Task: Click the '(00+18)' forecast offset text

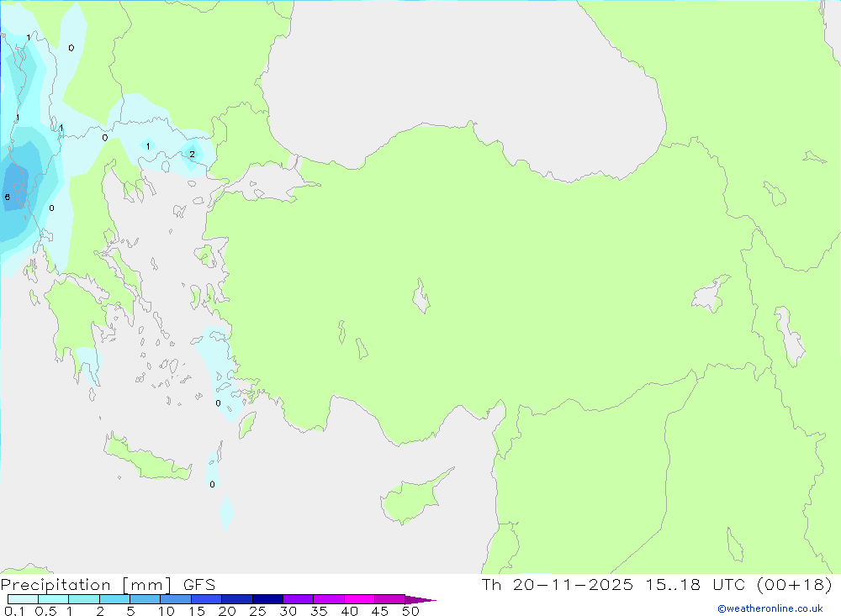Action: [x=795, y=584]
